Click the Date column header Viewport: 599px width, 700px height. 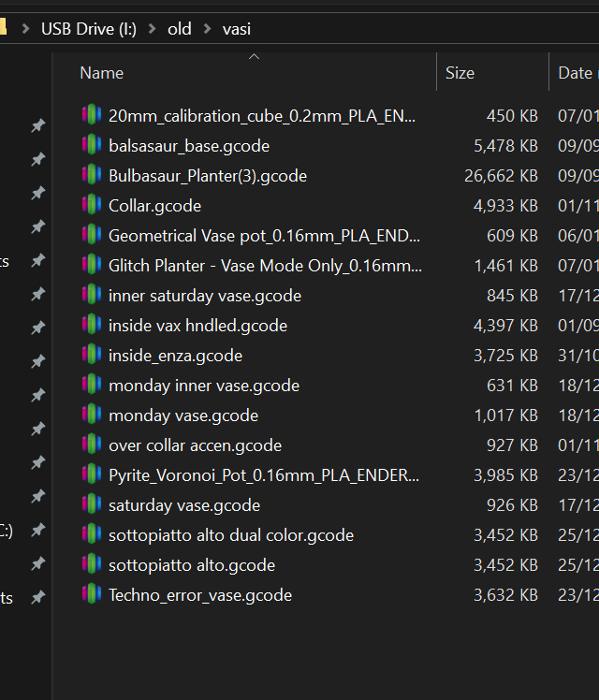(575, 72)
